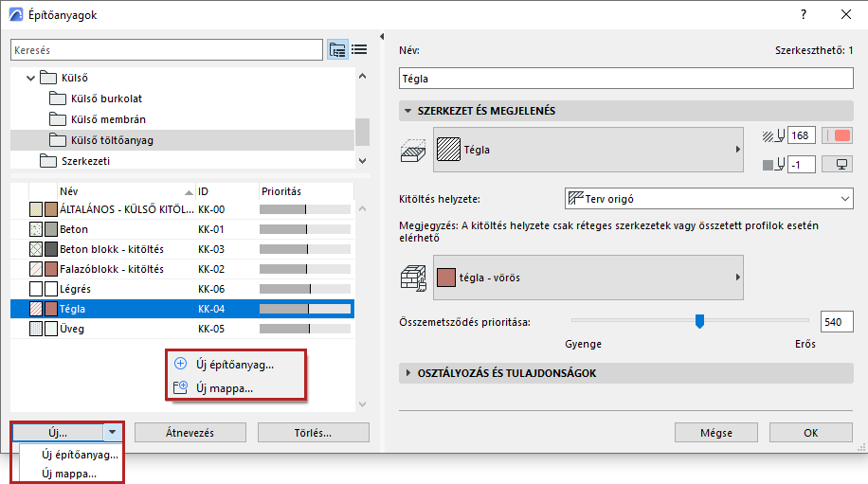Sort list by Név column header
The width and height of the screenshot is (868, 484).
126,191
